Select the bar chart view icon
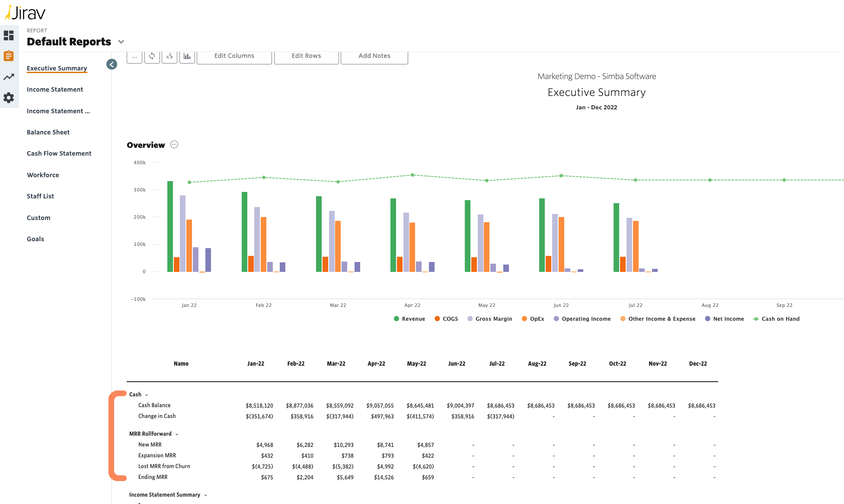The image size is (844, 504). coord(189,56)
